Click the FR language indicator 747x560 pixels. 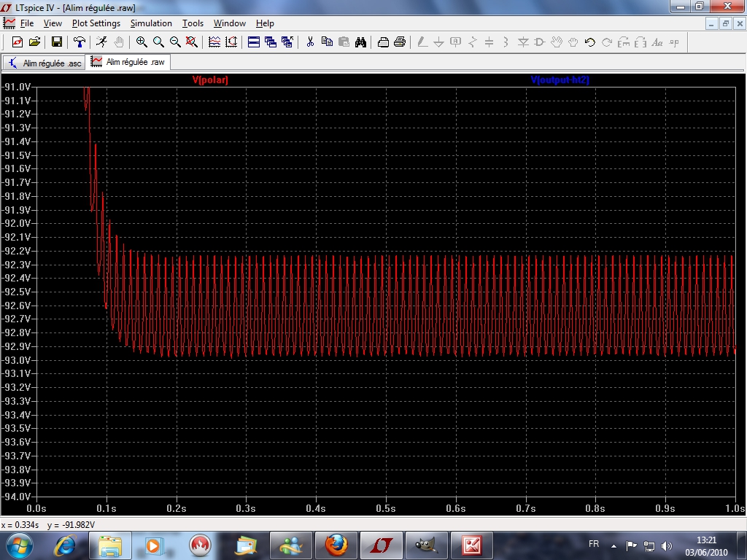pyautogui.click(x=594, y=544)
